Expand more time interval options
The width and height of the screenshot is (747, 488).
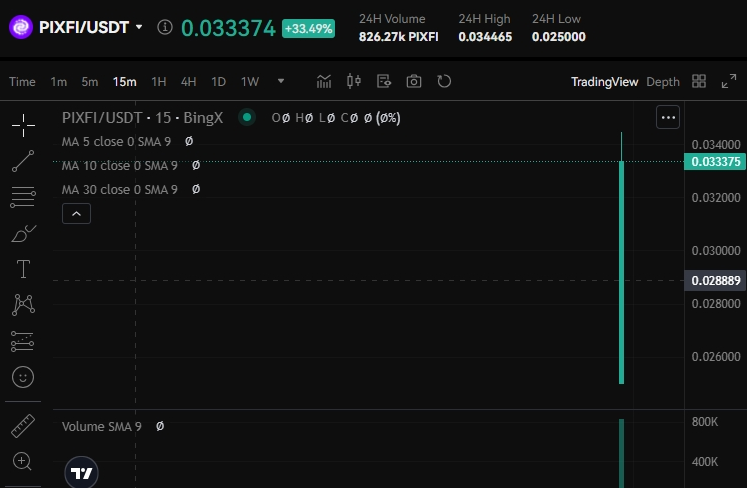coord(281,81)
